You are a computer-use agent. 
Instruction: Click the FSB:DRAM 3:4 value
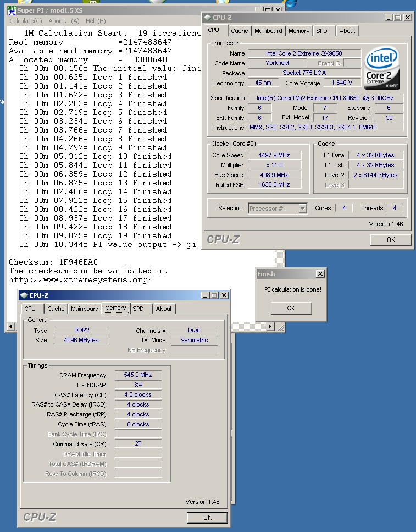(138, 385)
